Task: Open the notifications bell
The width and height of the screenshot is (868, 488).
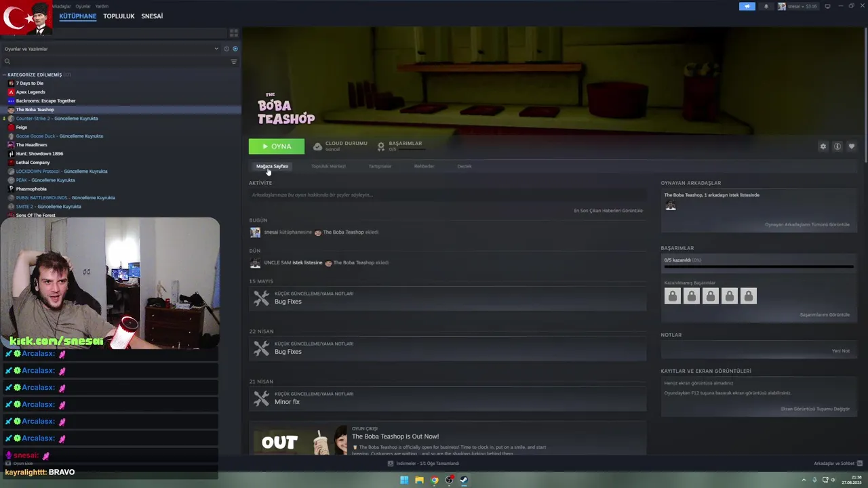Action: (766, 6)
